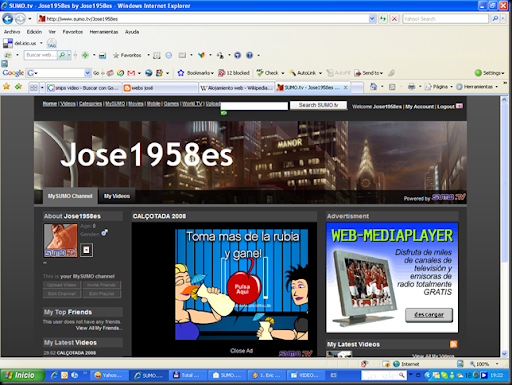Expand the Quick Tabs list dropdown arrow

click(x=42, y=88)
